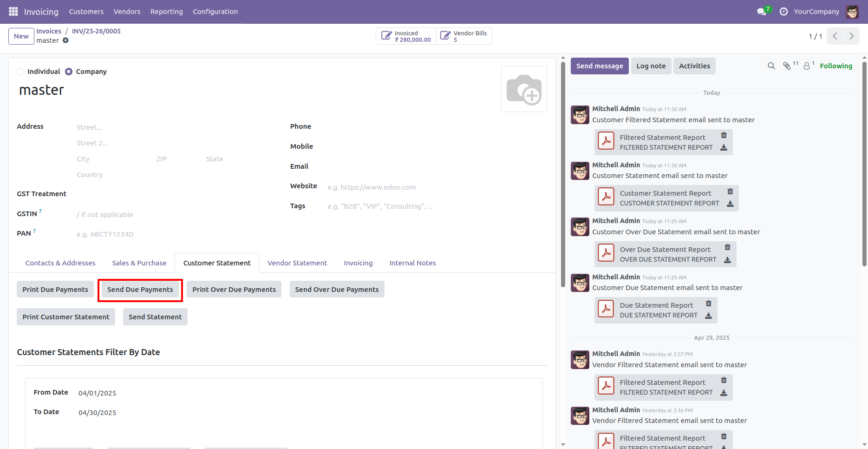Show the record followers list
The height and width of the screenshot is (449, 868).
[806, 66]
